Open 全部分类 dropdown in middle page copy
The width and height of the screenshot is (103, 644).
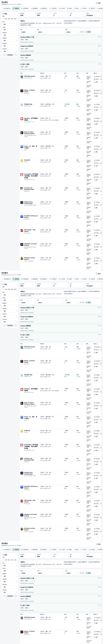tap(51, 302)
